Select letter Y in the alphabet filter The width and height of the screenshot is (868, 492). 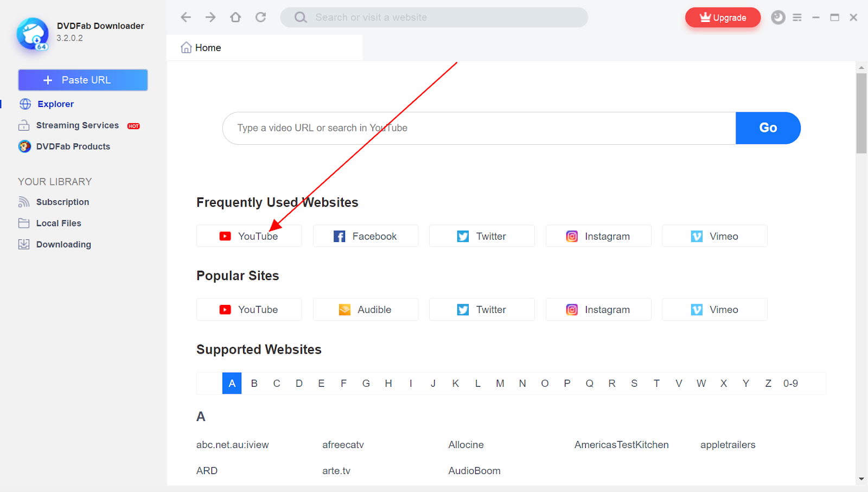[746, 384]
